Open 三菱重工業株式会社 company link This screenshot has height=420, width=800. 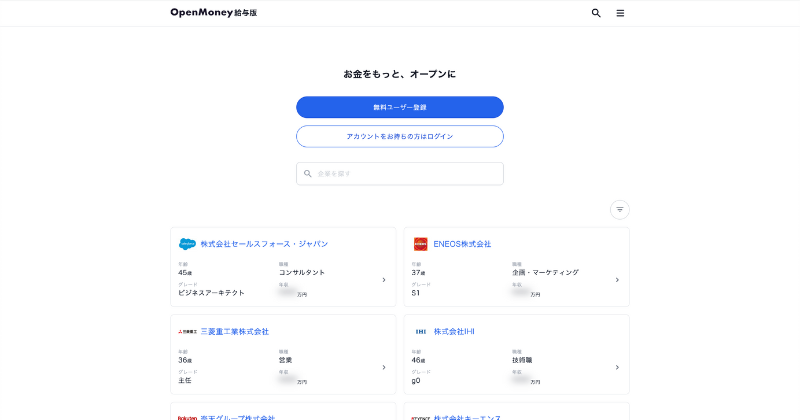click(x=235, y=332)
